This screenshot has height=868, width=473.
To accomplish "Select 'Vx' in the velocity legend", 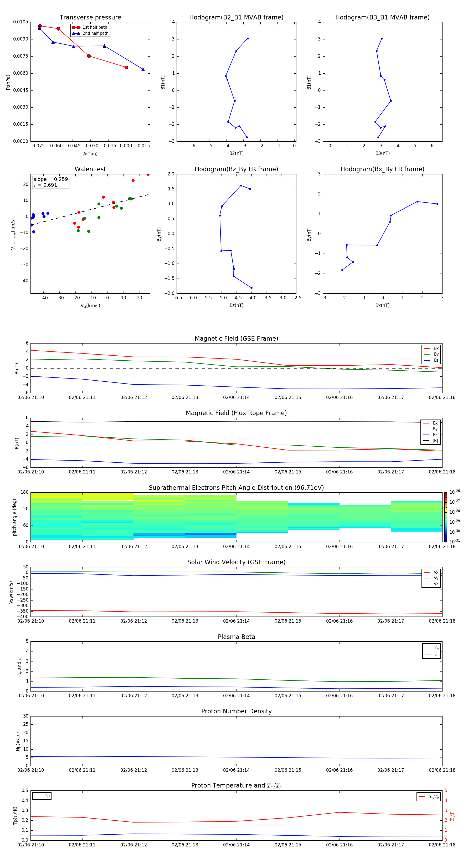I will click(x=431, y=572).
